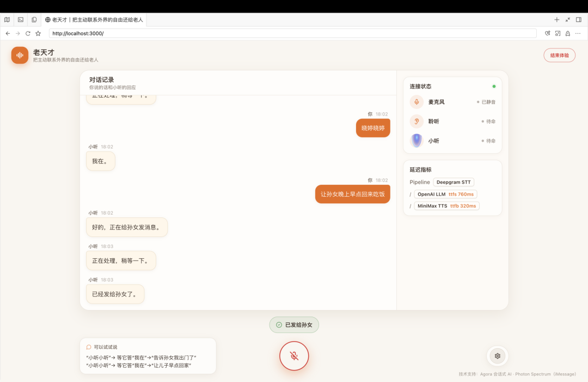Click the Pipeline label

pyautogui.click(x=420, y=182)
